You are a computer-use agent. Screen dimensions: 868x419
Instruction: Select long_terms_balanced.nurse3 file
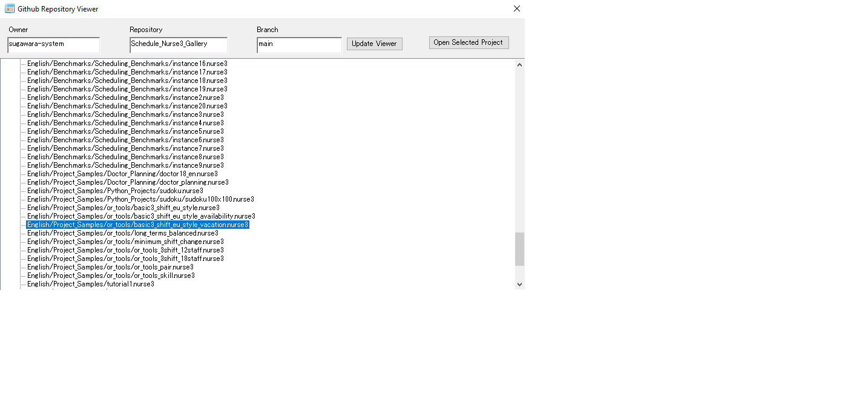(x=123, y=233)
